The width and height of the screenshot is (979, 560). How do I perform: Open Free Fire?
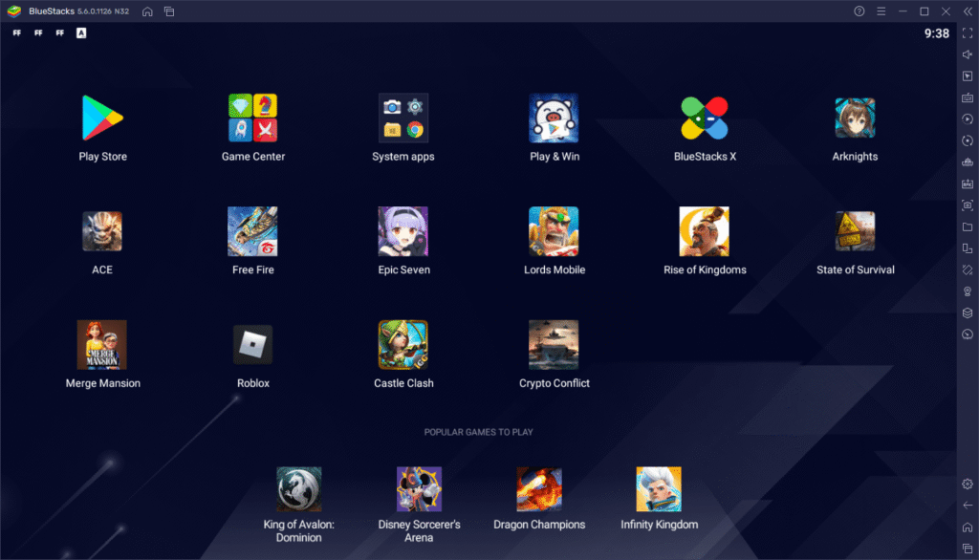[x=252, y=231]
